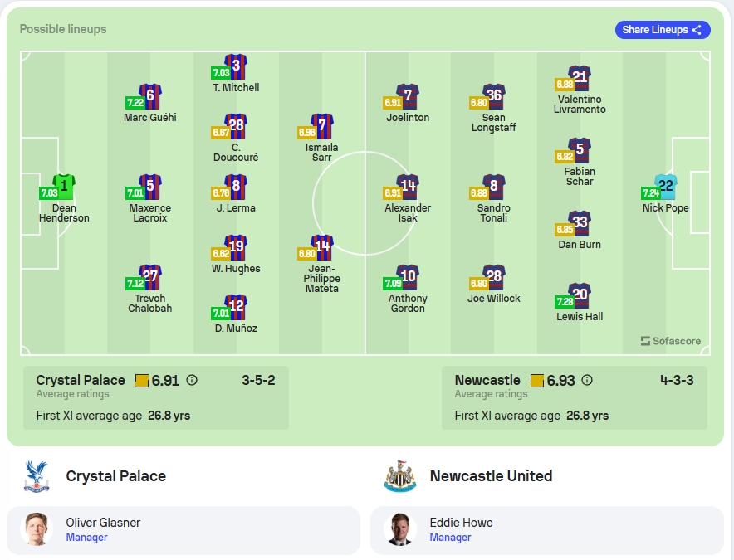The height and width of the screenshot is (560, 734).
Task: Select Sandro Tonali's number 8 shirt
Action: 494,187
